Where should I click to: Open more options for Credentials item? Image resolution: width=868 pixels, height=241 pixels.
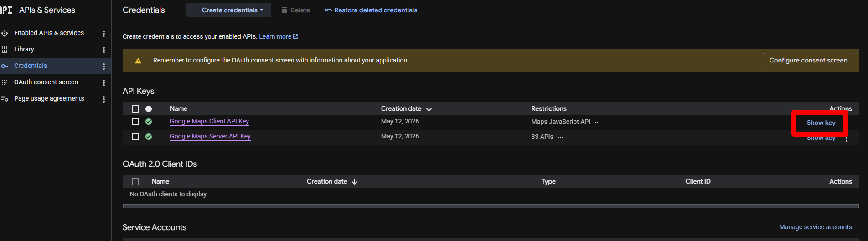(x=104, y=66)
